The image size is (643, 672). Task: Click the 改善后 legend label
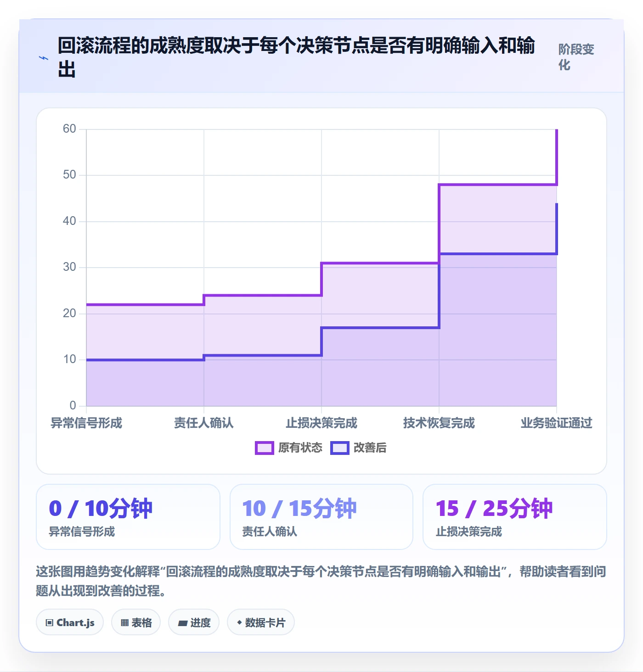click(370, 448)
